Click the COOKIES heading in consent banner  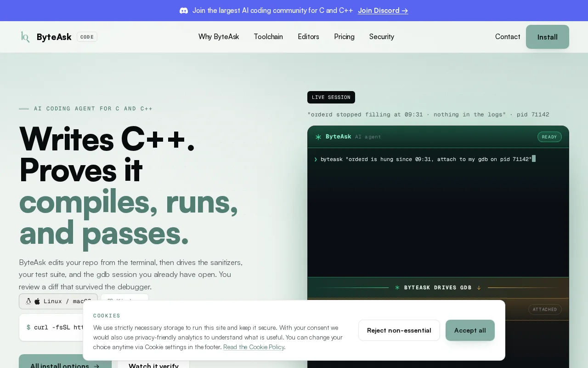pyautogui.click(x=107, y=316)
